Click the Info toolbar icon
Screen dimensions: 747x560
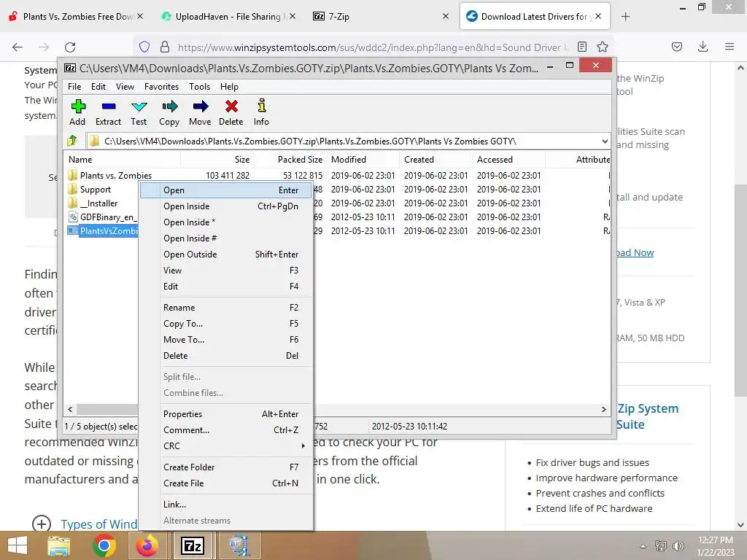click(x=261, y=106)
